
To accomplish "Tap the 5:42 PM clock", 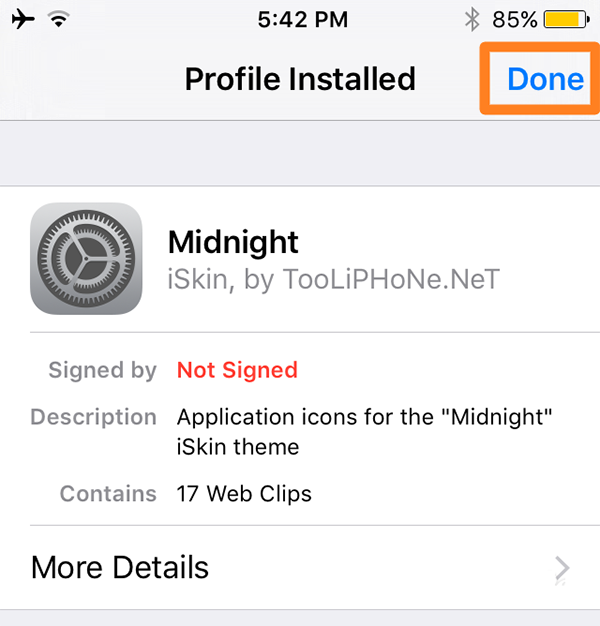I will tap(301, 19).
